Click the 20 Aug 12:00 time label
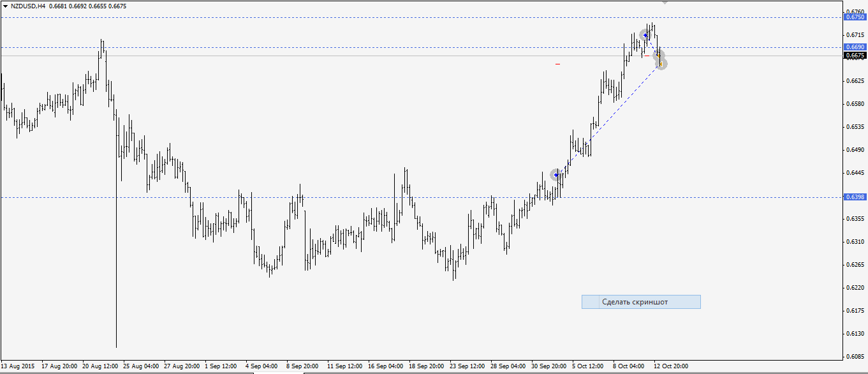 tap(100, 366)
